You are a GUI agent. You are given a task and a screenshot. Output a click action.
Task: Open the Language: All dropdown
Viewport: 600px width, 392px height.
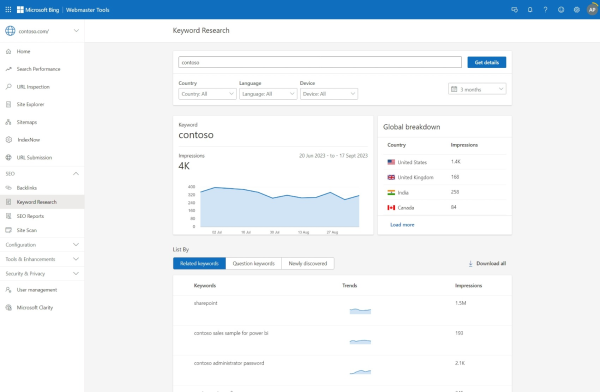tap(268, 94)
